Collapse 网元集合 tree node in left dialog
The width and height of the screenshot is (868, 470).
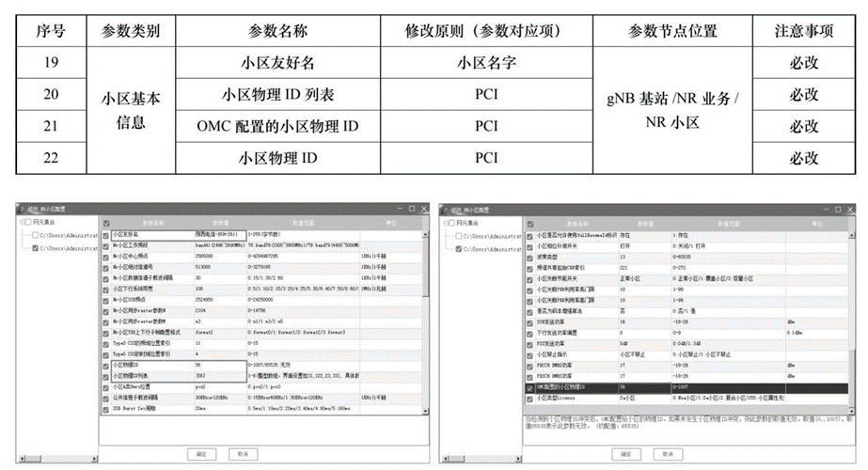click(x=23, y=223)
